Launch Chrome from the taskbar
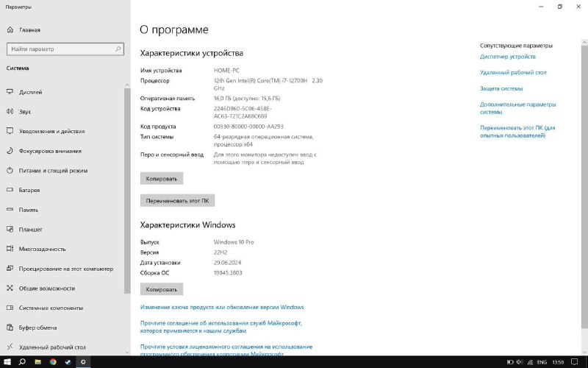588x368 pixels. (x=53, y=362)
